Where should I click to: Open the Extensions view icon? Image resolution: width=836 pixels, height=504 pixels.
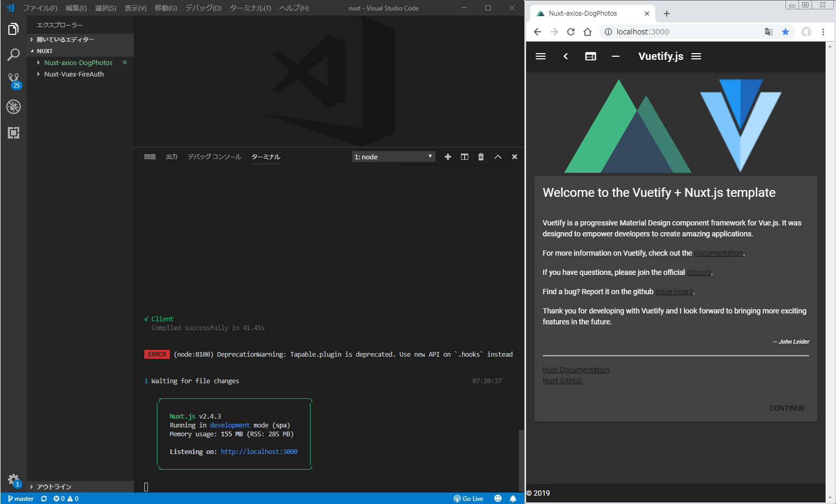click(x=14, y=133)
